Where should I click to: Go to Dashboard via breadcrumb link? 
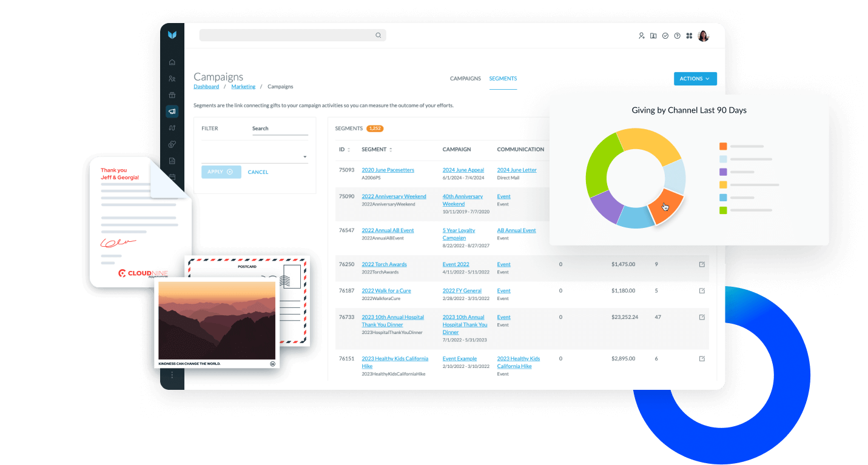click(x=206, y=87)
